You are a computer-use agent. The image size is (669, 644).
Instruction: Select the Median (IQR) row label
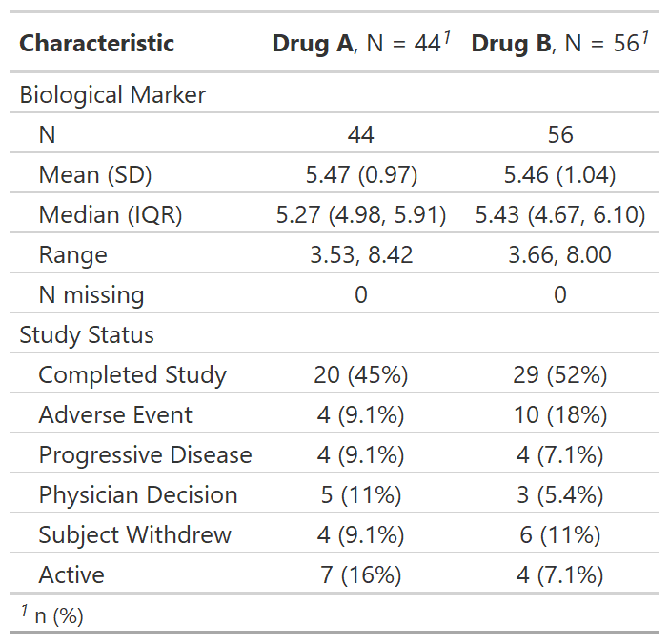(111, 214)
